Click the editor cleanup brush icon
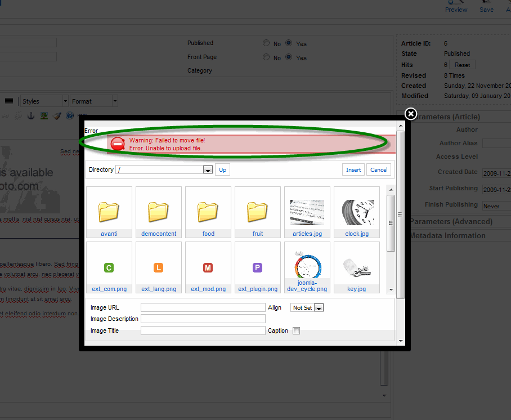The height and width of the screenshot is (420, 511). 57,116
